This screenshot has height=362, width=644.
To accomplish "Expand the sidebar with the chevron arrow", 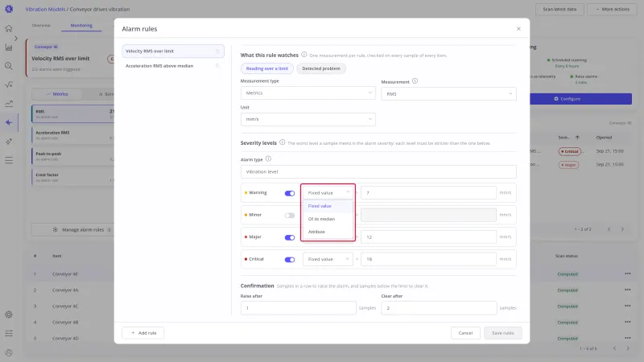I will coord(15,38).
